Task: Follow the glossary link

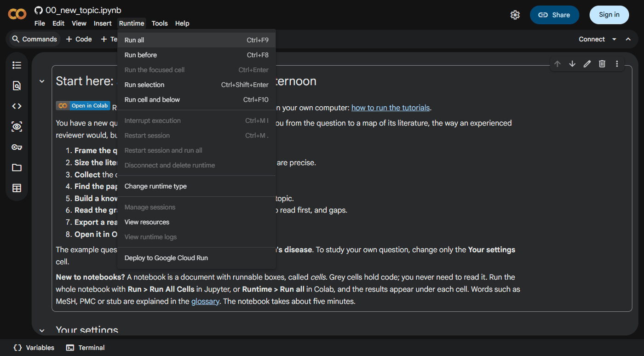Action: 205,301
